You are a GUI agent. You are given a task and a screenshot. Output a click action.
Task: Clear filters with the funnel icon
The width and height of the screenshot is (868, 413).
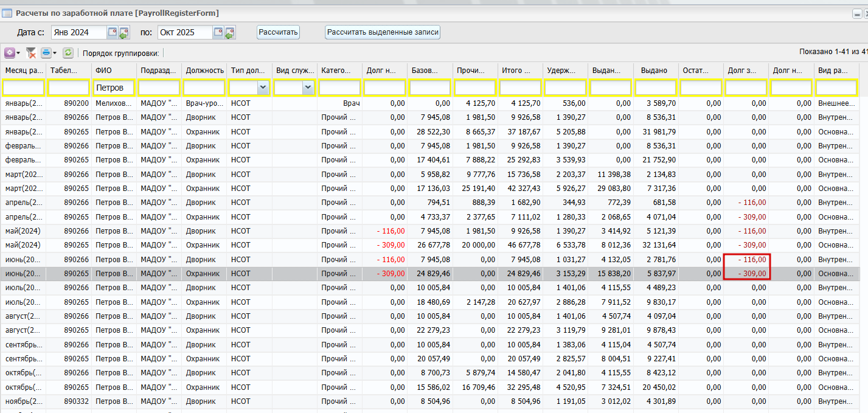(x=31, y=53)
